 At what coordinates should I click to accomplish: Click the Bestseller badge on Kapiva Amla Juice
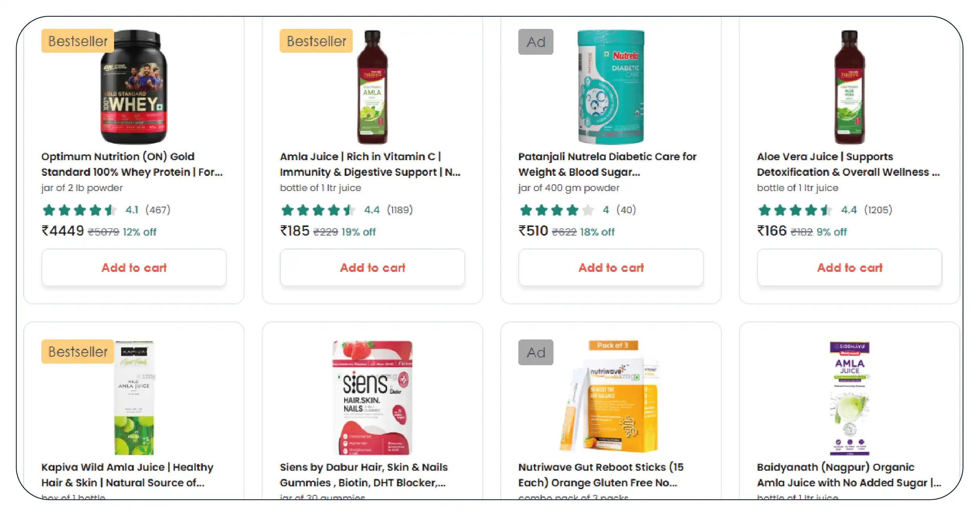click(78, 352)
